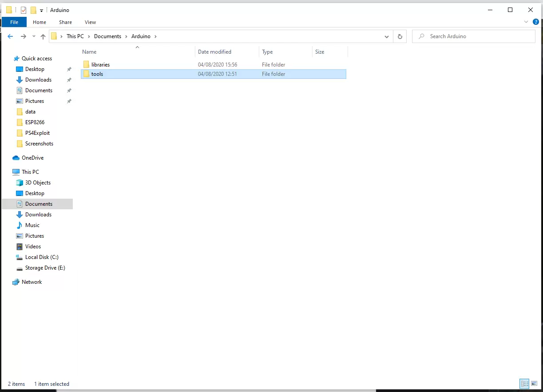Image resolution: width=543 pixels, height=392 pixels.
Task: Open Local Disk (C:)
Action: point(42,257)
